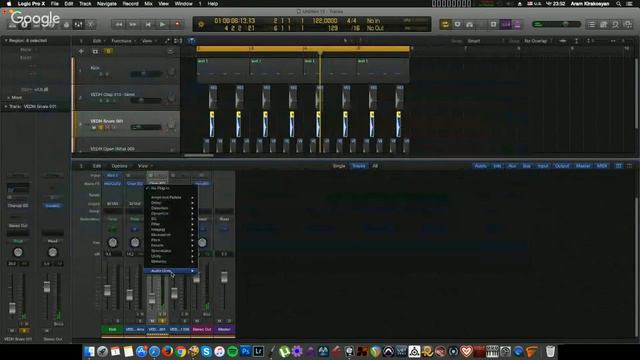Open the List Editors panel
The image size is (640, 360).
(x=591, y=25)
